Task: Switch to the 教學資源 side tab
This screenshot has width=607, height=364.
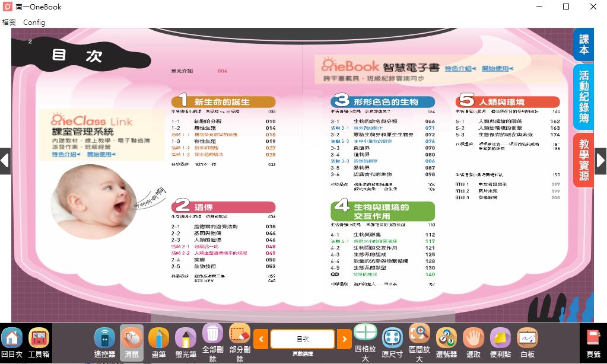Action: coord(584,159)
